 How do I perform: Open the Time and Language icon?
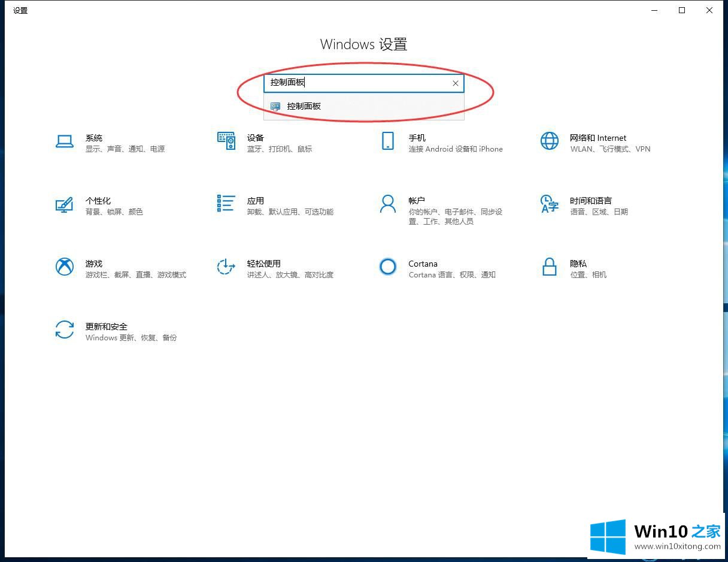pyautogui.click(x=550, y=204)
